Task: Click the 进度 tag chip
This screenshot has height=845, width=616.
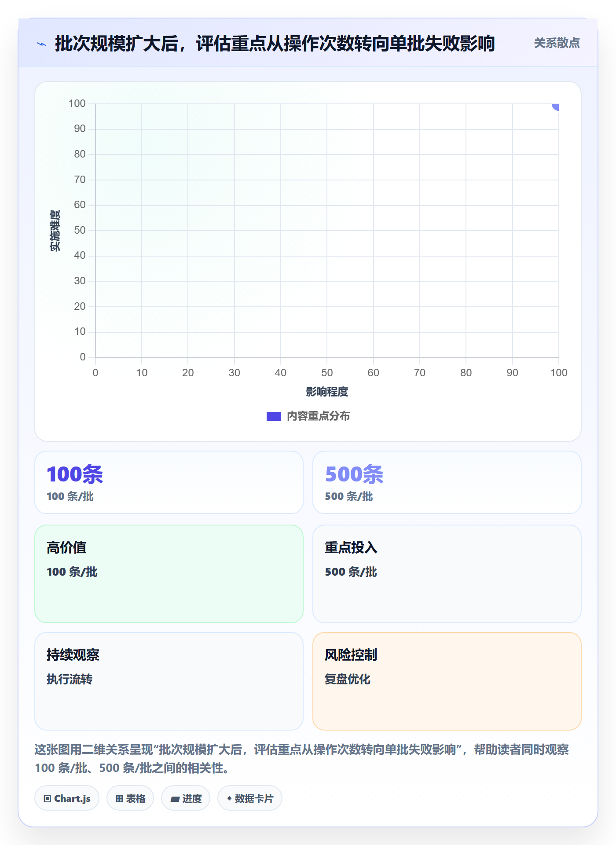Action: (x=186, y=798)
